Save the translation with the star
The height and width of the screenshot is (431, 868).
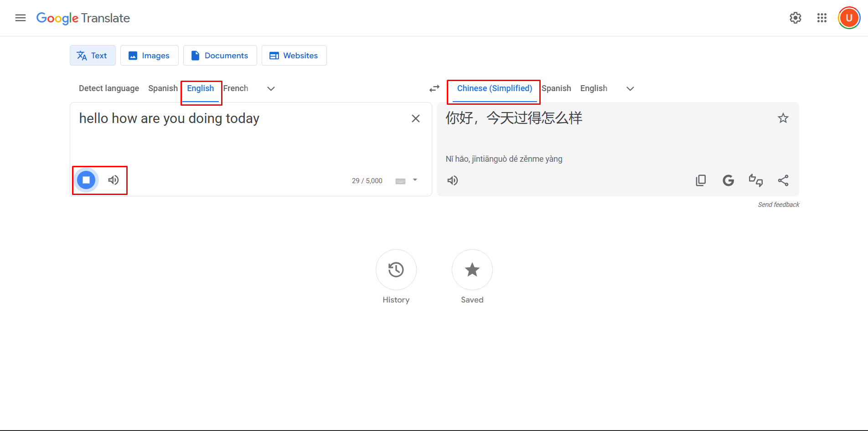[783, 118]
